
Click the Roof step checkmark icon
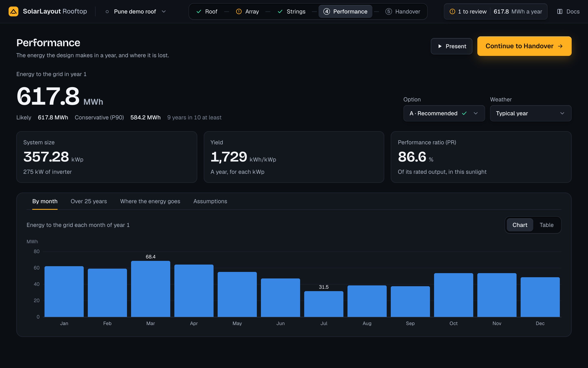click(199, 11)
